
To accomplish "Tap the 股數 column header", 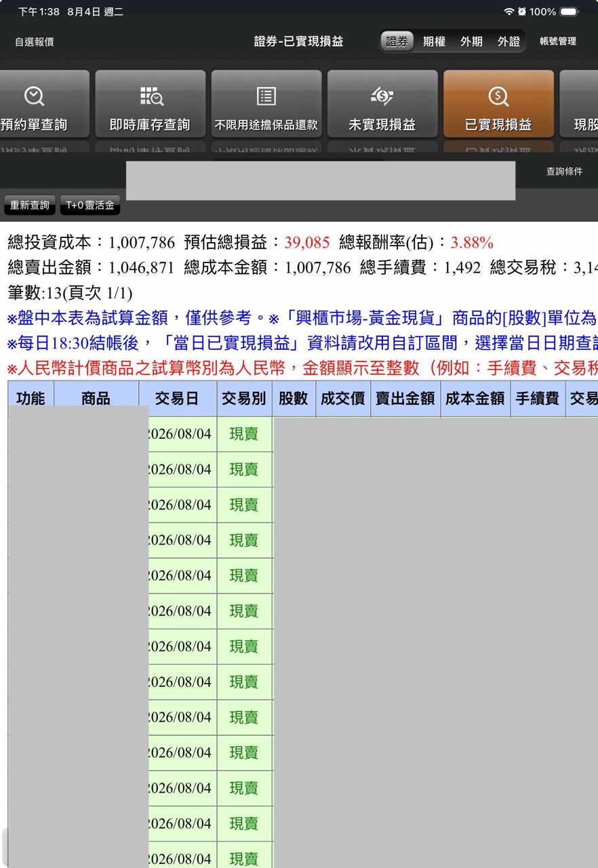I will (294, 399).
